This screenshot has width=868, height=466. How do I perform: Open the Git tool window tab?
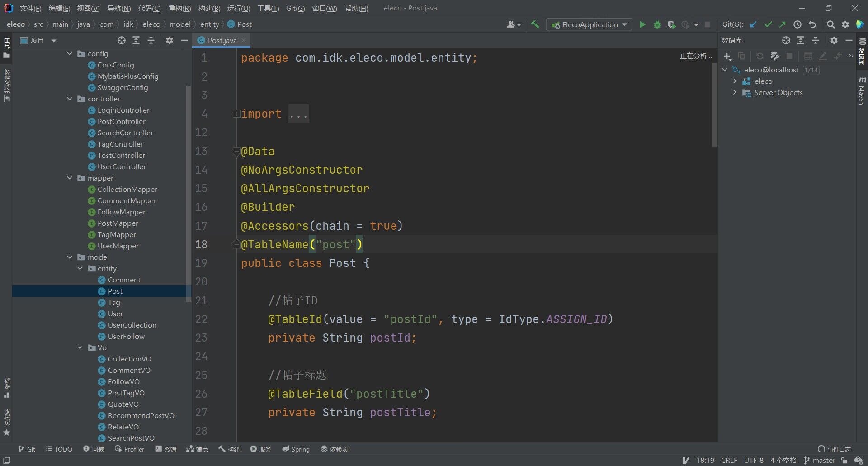coord(27,449)
